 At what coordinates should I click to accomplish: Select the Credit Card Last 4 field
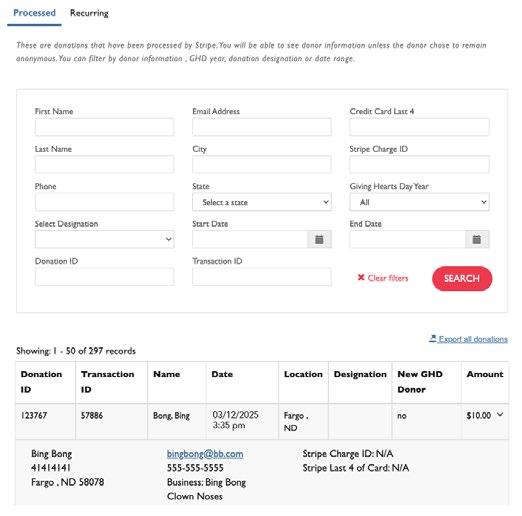tap(419, 127)
